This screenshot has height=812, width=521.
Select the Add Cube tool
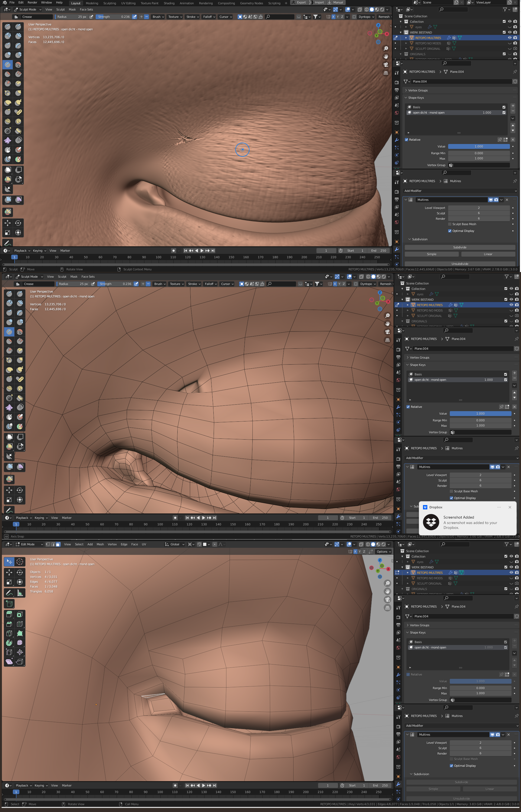click(x=9, y=604)
